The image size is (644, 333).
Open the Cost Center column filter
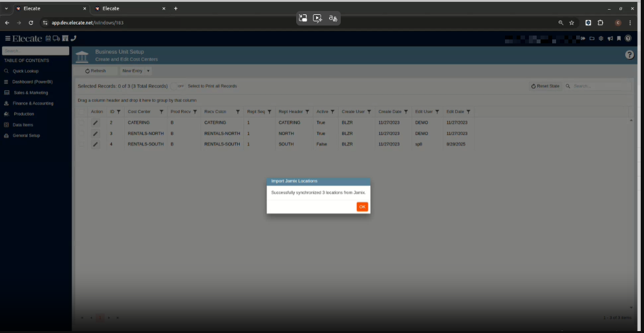161,112
